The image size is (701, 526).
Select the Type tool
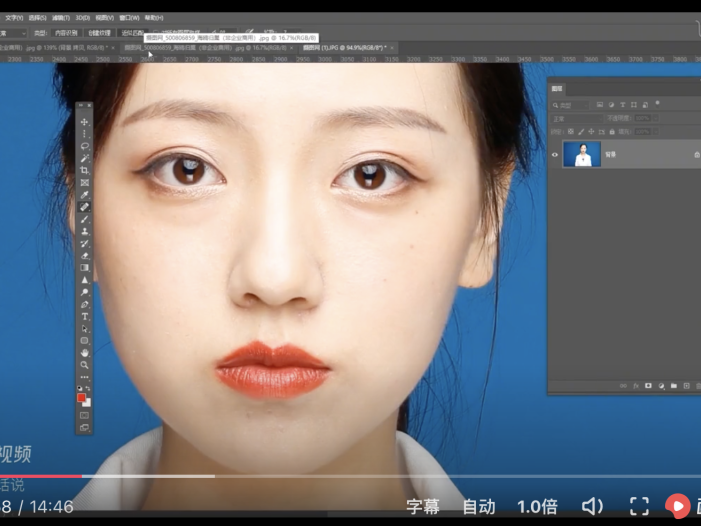pyautogui.click(x=84, y=316)
